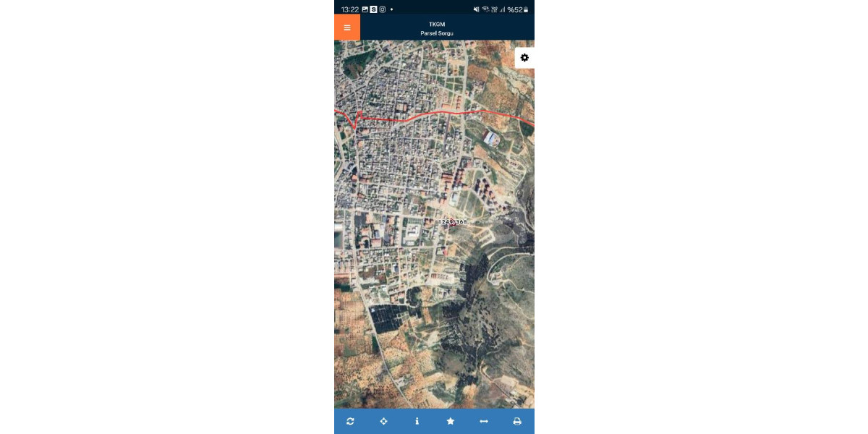Tap the printer icon in the bottom bar
Viewport: 868px width, 434px height.
pyautogui.click(x=517, y=421)
